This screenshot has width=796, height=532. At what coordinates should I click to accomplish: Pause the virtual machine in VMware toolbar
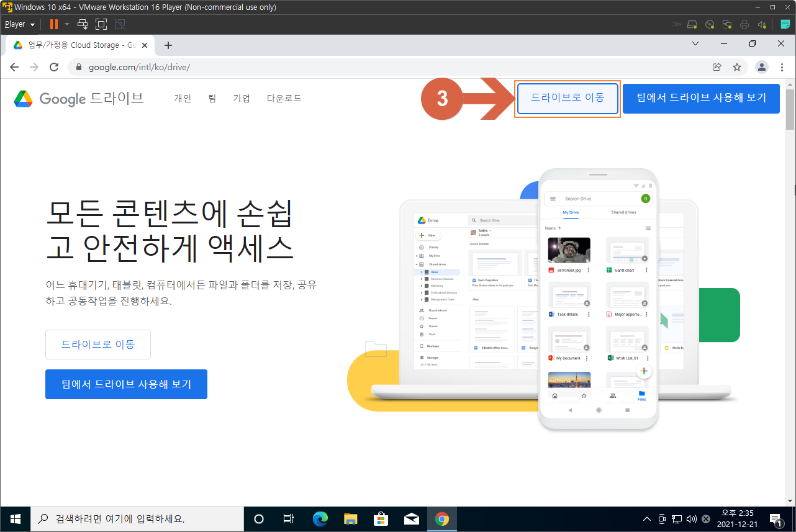coord(54,24)
